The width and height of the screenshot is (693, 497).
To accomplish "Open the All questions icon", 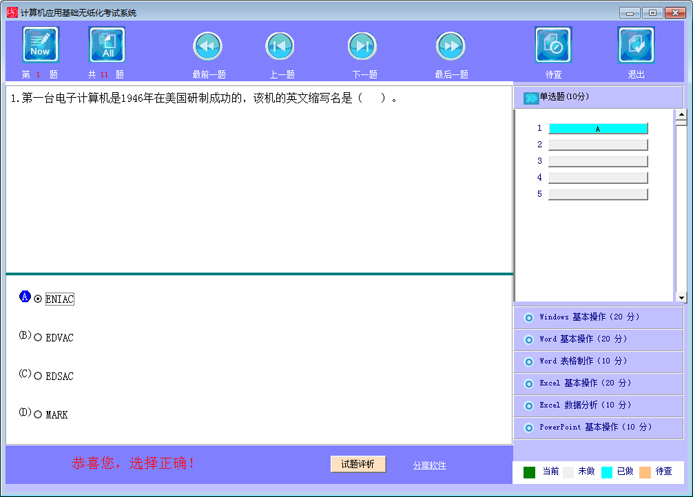I will pos(107,45).
